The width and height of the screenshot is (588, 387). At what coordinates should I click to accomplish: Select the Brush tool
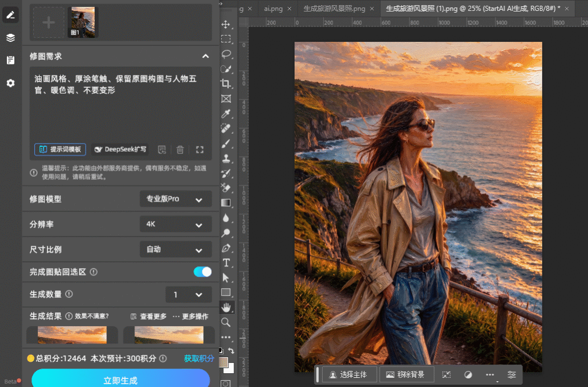click(x=226, y=144)
